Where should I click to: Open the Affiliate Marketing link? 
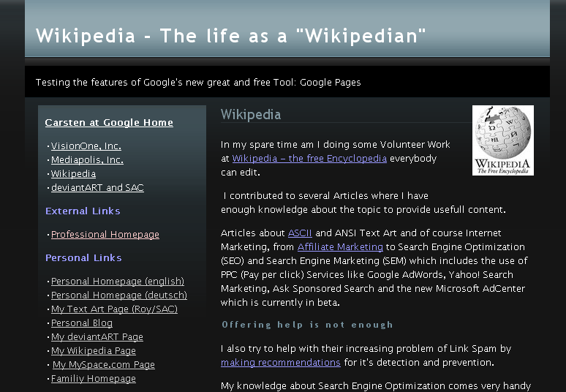340,247
